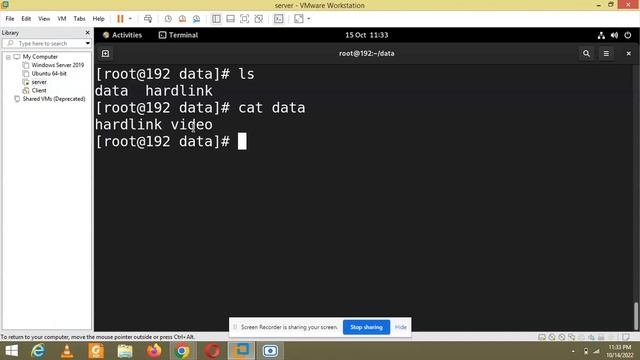
Task: Launch Google Chrome from taskbar
Action: coord(182,351)
